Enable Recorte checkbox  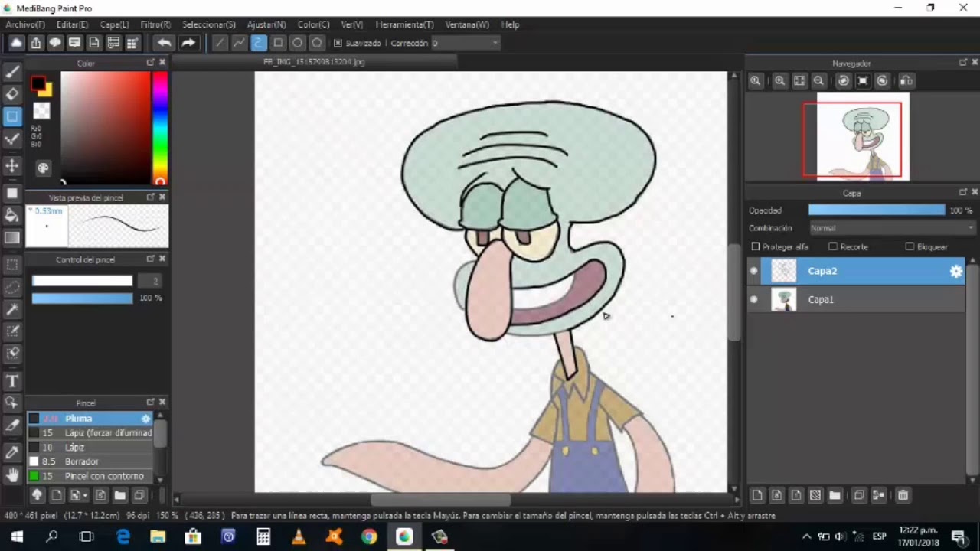coord(833,246)
